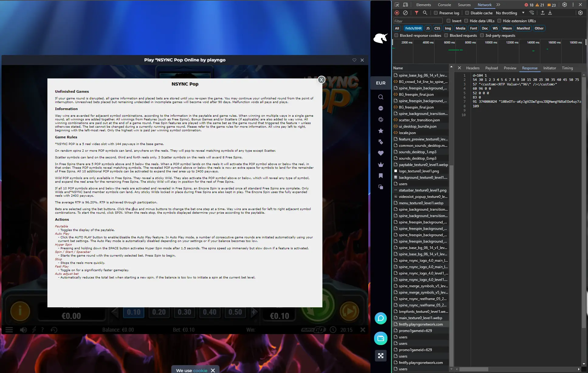Toggle the Invert filter checkbox
Viewport: 588px width, 373px height.
(x=449, y=21)
